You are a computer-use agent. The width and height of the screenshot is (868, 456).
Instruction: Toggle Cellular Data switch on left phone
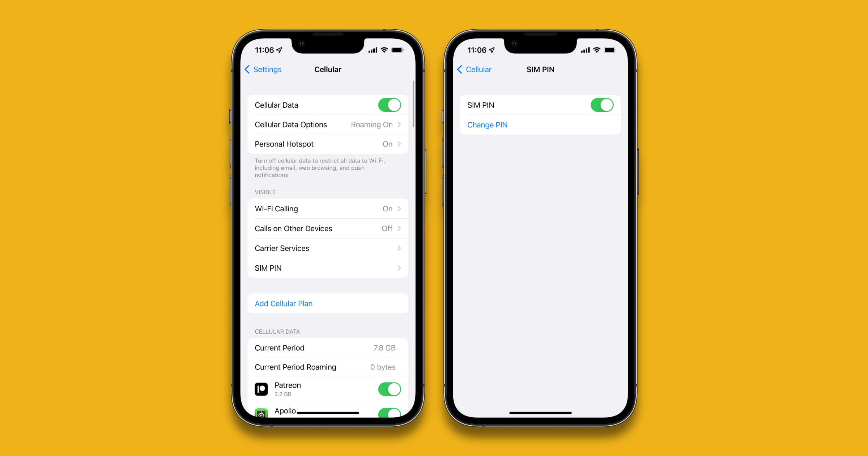tap(390, 105)
